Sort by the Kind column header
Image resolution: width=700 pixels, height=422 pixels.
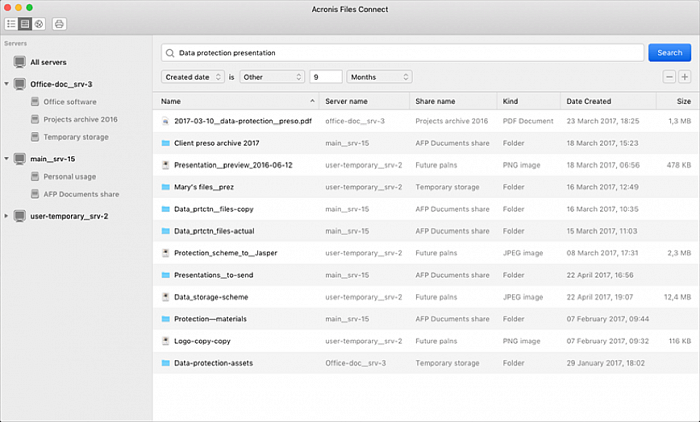coord(528,101)
